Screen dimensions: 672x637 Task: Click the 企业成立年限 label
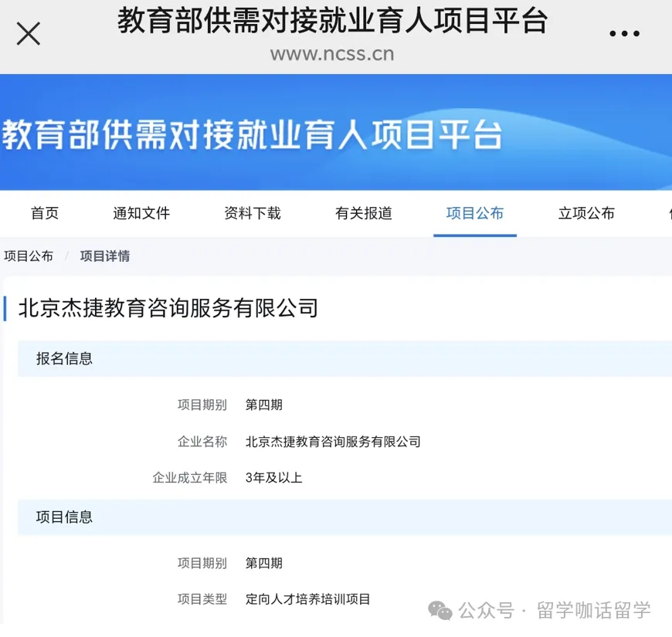tap(190, 478)
